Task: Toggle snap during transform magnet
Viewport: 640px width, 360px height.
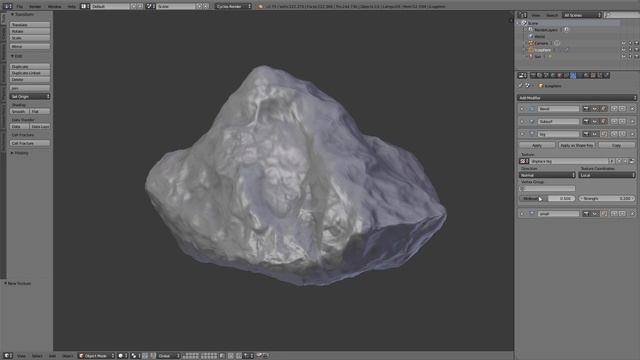Action: 239,356
